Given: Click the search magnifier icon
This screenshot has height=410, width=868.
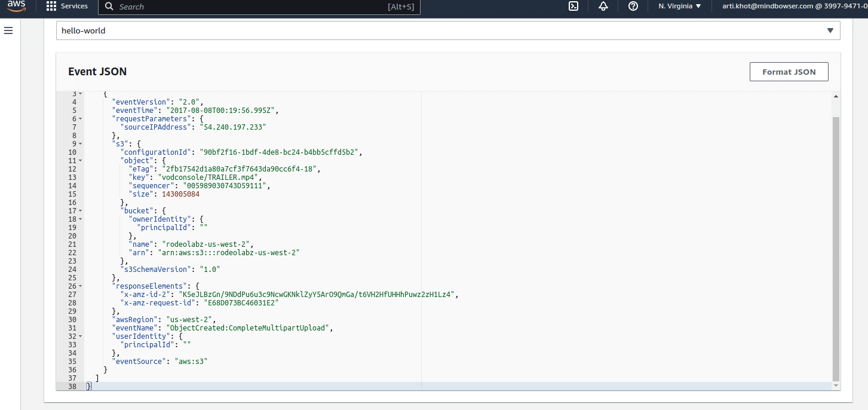Looking at the screenshot, I should tap(109, 7).
